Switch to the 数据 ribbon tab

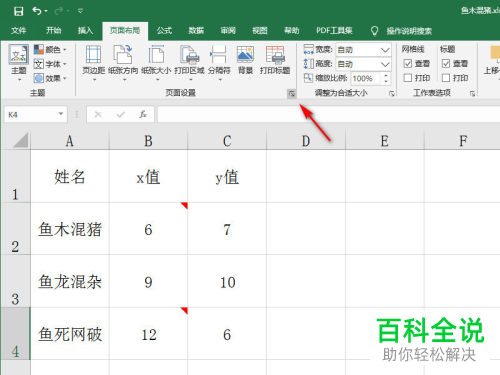(x=196, y=31)
